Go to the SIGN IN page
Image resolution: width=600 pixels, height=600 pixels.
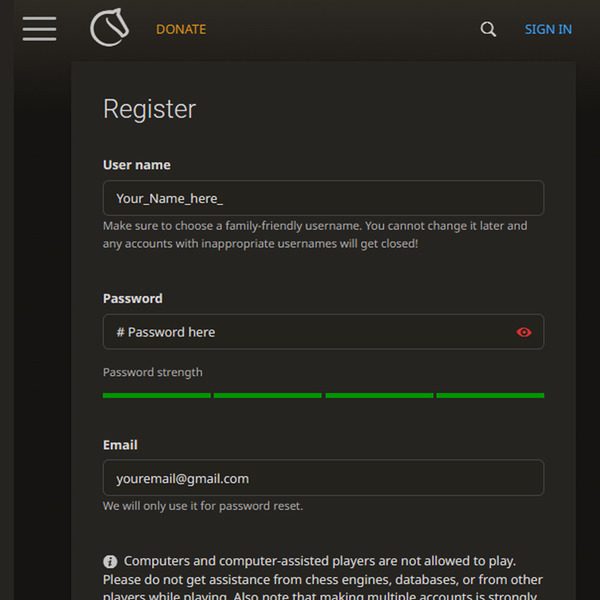[x=548, y=29]
